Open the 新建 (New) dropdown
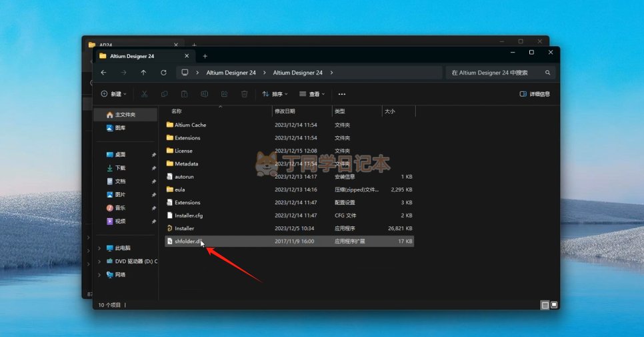Screen dimensions: 644x337 (113, 94)
